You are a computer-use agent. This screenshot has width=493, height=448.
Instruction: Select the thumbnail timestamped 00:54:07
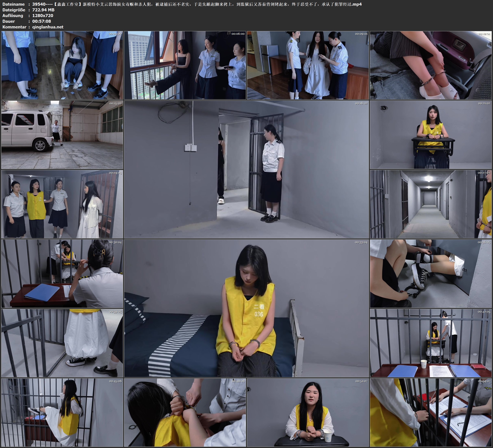coord(431,412)
